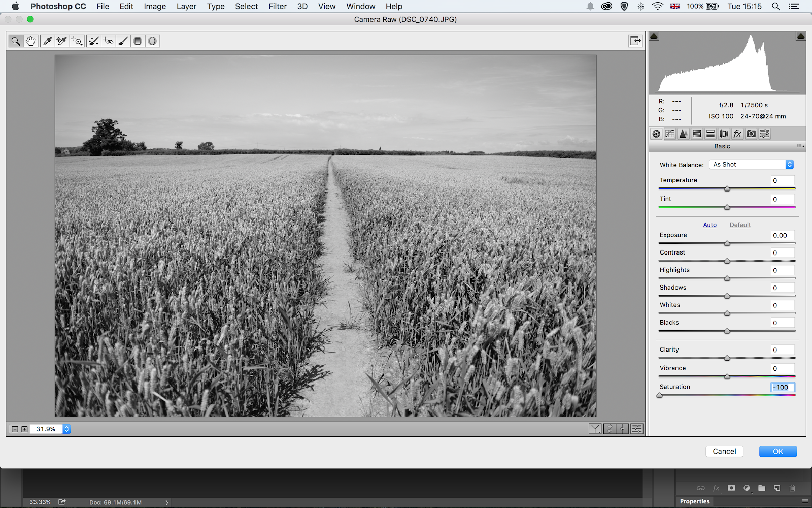The image size is (812, 508).
Task: Activate the Red Eye Removal tool
Action: tap(108, 41)
